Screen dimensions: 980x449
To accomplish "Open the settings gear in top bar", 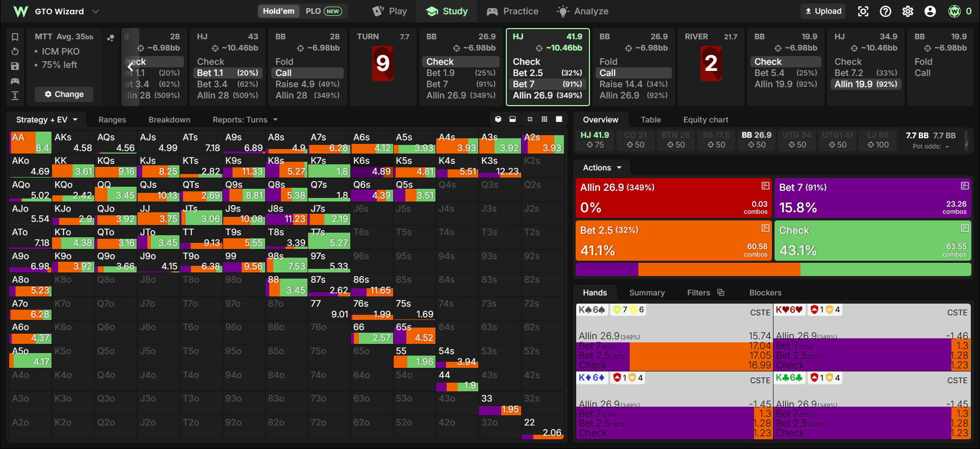I will tap(908, 11).
